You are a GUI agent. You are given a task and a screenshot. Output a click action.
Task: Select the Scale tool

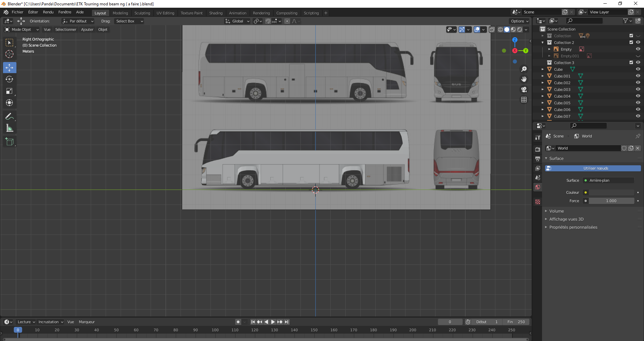click(9, 91)
